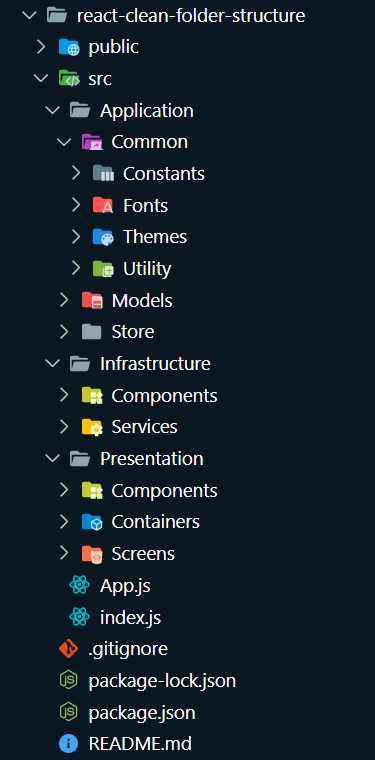Image resolution: width=375 pixels, height=760 pixels.
Task: Click the globe folder icon next to public
Action: (68, 47)
